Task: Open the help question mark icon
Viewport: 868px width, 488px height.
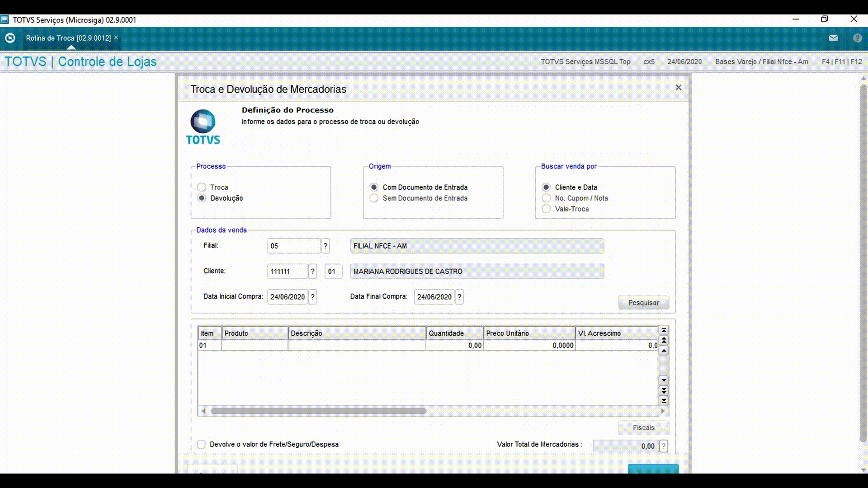Action: coord(857,38)
